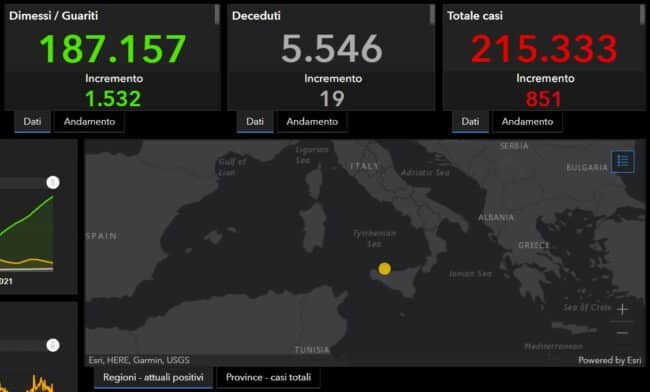Zoom out the map with minus button
The width and height of the screenshot is (650, 392).
pos(622,333)
